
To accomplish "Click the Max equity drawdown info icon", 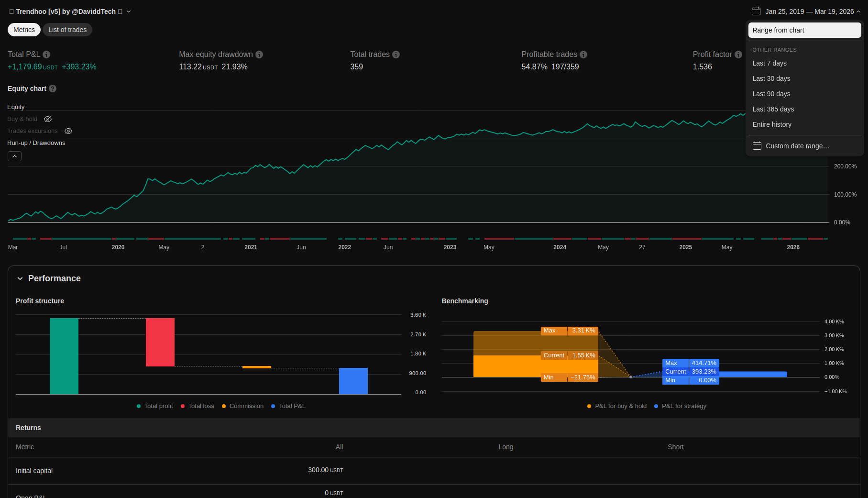I will [259, 55].
